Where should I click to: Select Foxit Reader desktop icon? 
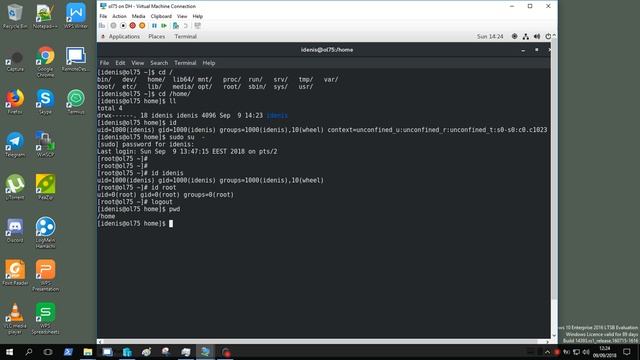[x=15, y=273]
